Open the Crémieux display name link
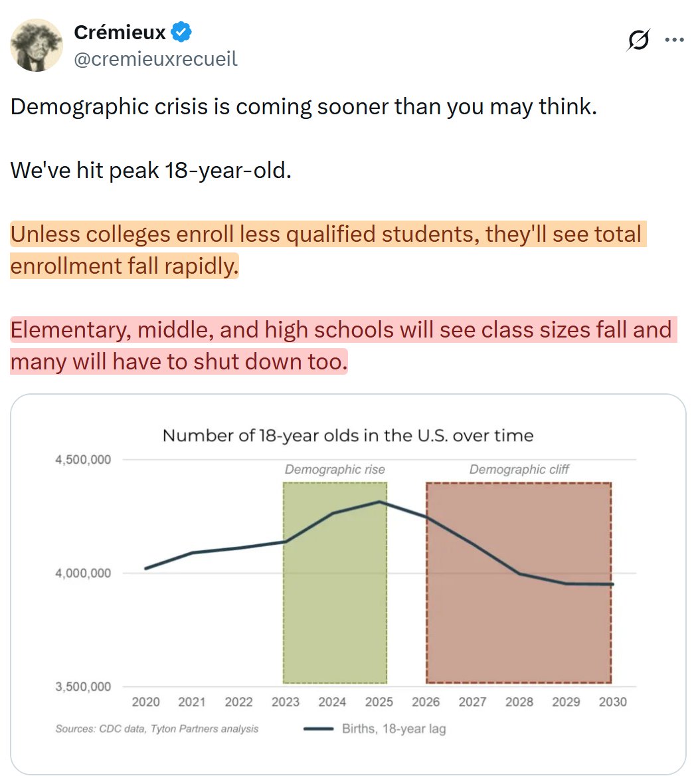Viewport: 696px width, 784px height. (x=120, y=33)
